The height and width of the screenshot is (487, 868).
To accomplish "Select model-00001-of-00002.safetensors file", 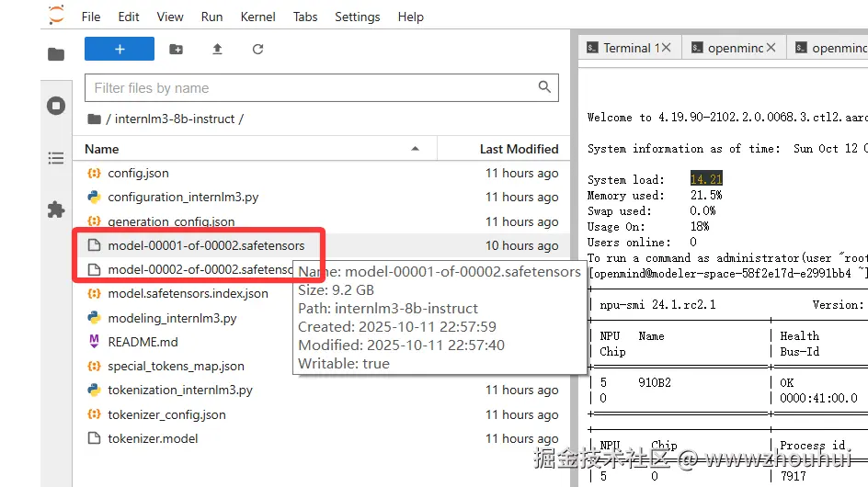I will [x=321, y=245].
